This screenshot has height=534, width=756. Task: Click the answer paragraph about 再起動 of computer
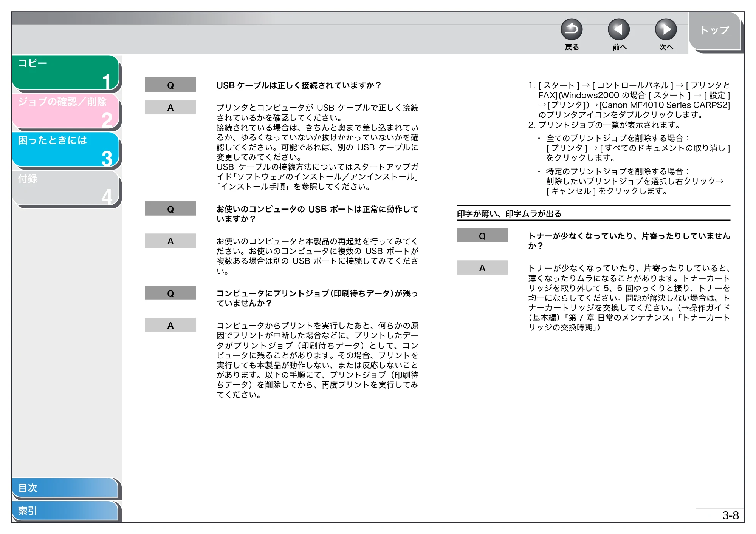pos(317,256)
